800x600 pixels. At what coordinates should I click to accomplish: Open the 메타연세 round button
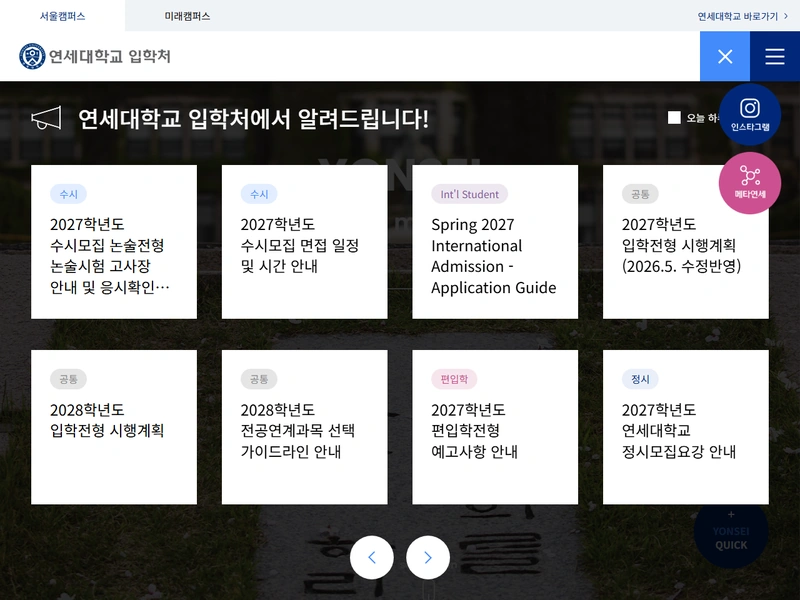[x=749, y=183]
